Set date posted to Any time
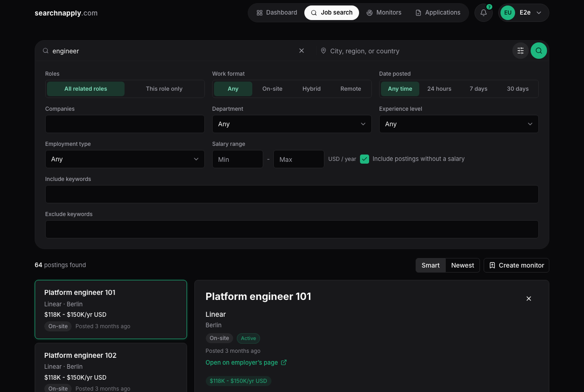The image size is (584, 392). click(x=400, y=89)
